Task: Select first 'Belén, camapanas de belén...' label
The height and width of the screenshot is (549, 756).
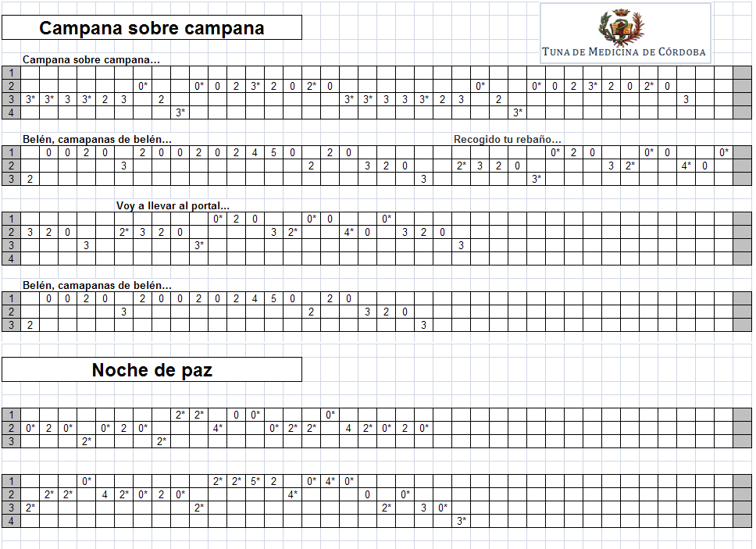Action: point(97,139)
